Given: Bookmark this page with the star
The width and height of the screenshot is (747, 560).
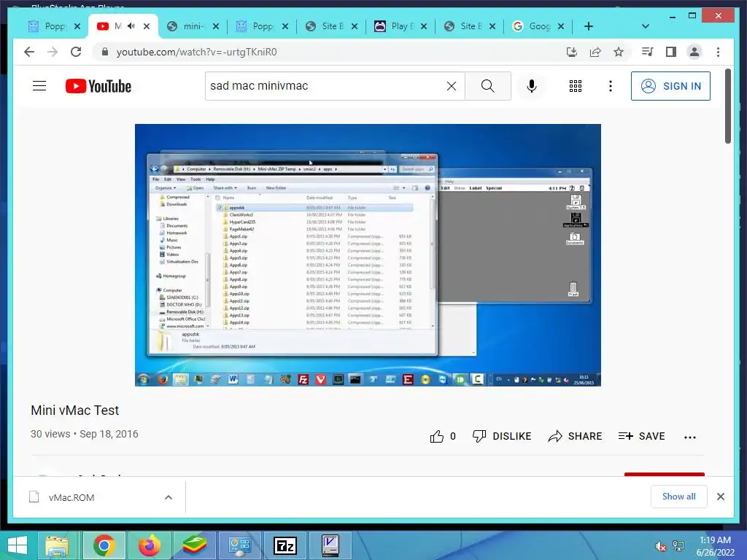Looking at the screenshot, I should [x=619, y=52].
